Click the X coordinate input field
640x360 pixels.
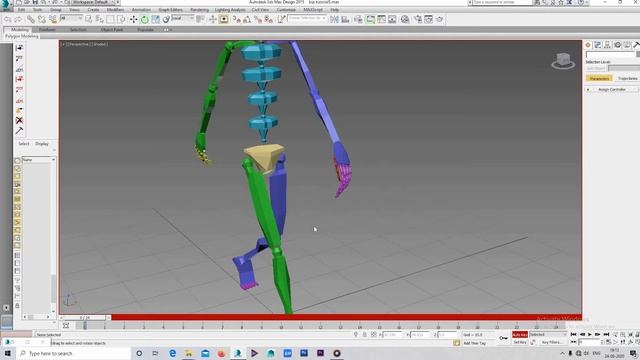click(x=393, y=335)
